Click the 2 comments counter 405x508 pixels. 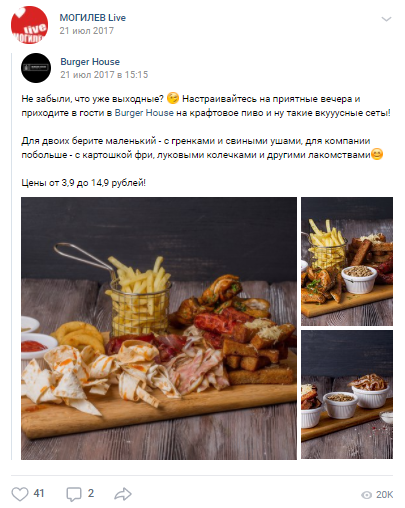(91, 493)
